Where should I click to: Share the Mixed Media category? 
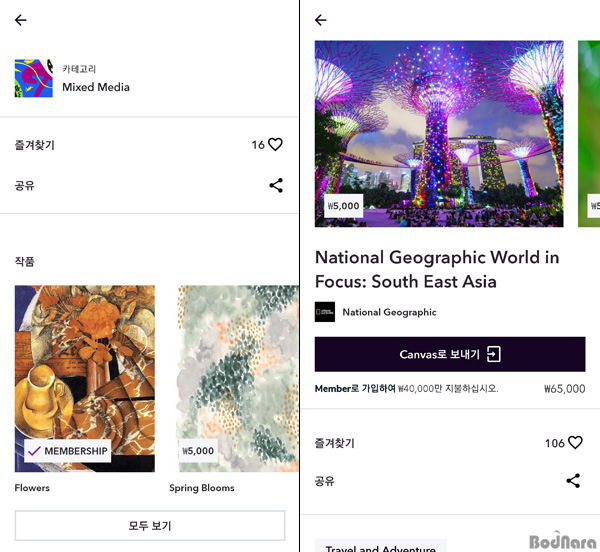point(276,186)
